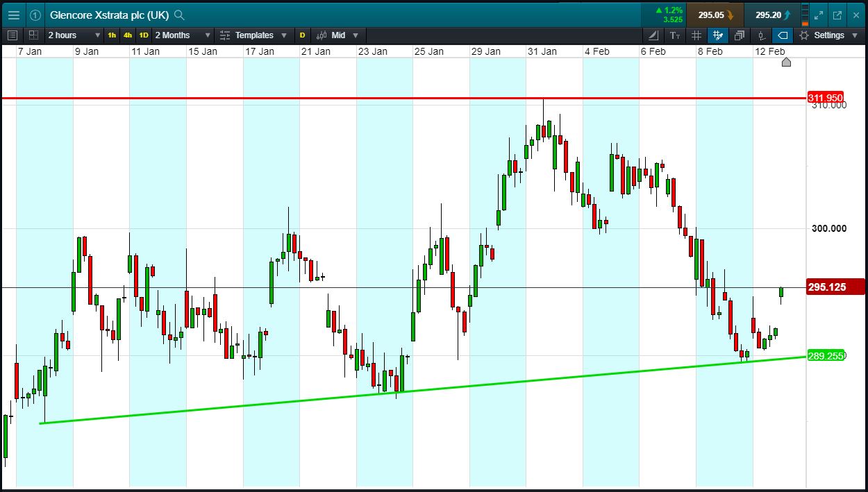Click the sliders icon beside Templates

[x=225, y=35]
